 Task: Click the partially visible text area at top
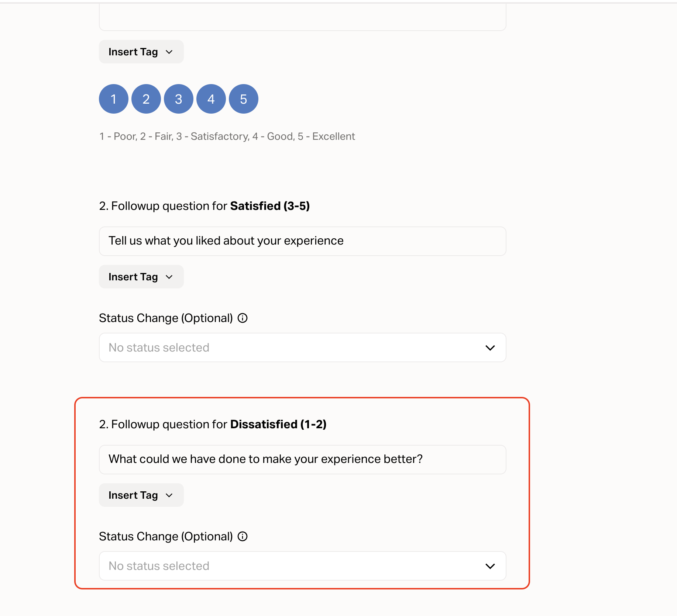[302, 17]
